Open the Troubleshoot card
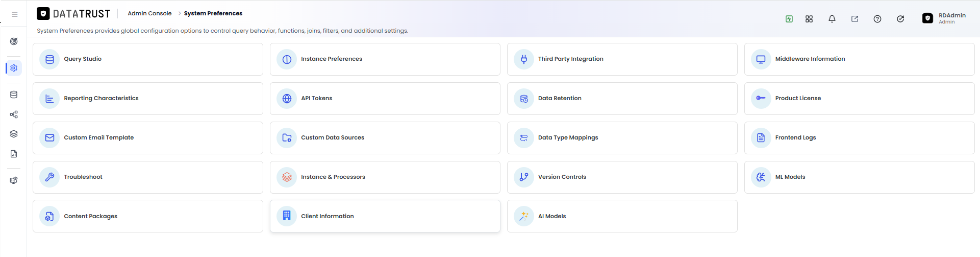 click(x=148, y=177)
